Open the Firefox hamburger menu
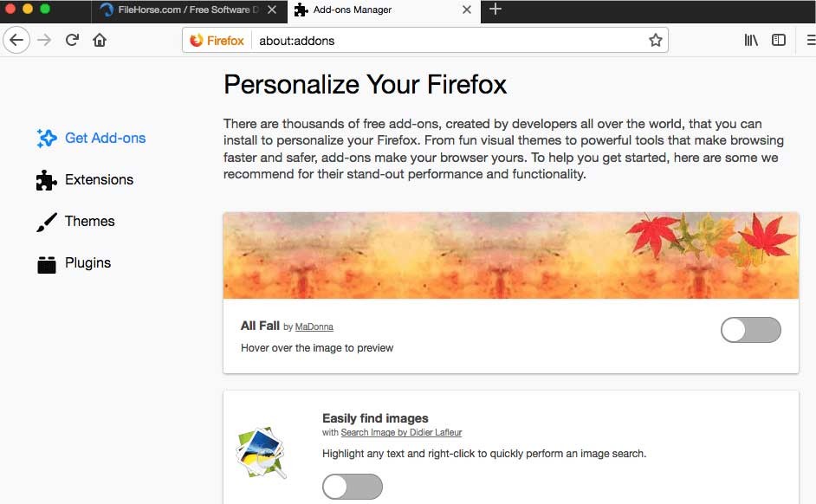The width and height of the screenshot is (816, 504). [x=809, y=40]
